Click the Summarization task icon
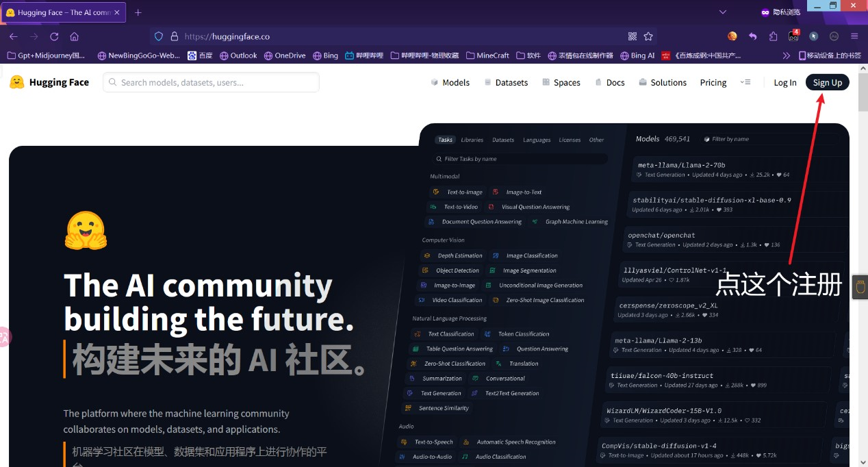Image resolution: width=868 pixels, height=467 pixels. (412, 379)
